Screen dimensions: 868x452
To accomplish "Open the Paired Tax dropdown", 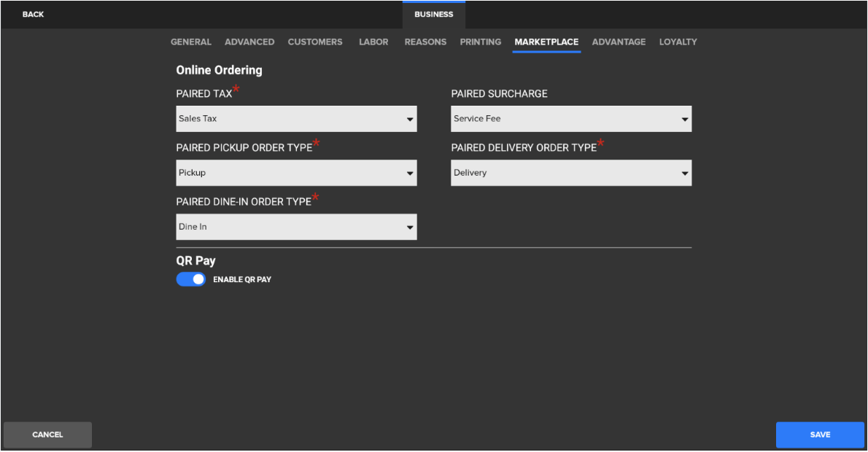I will [295, 119].
